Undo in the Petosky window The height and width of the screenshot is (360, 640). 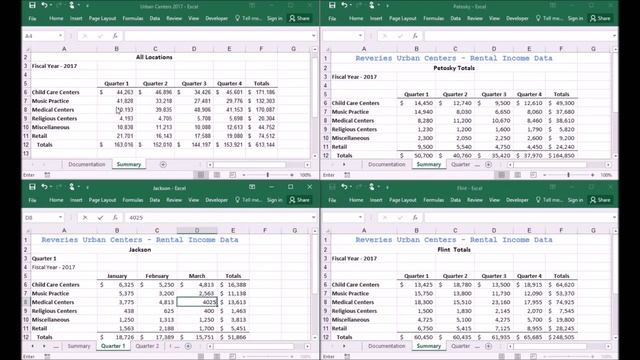[344, 5]
